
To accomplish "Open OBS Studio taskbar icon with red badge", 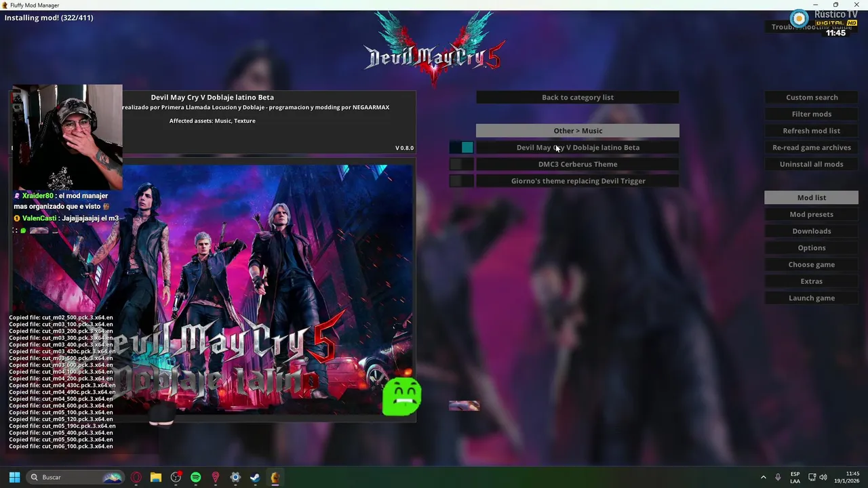I will pyautogui.click(x=176, y=477).
